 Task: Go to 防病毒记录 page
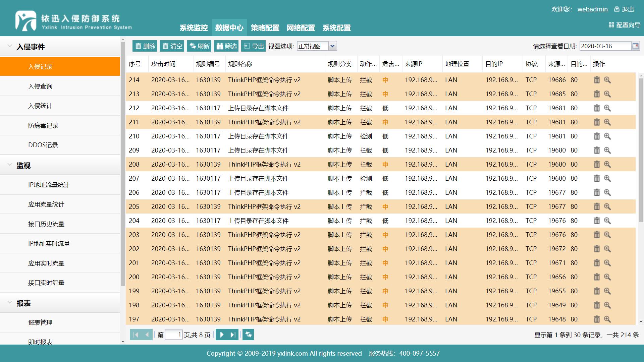[60, 125]
